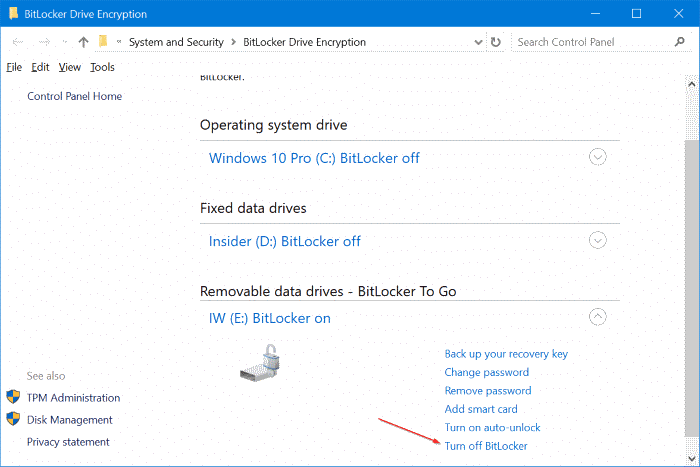
Task: Open the Tools menu
Action: [x=102, y=67]
